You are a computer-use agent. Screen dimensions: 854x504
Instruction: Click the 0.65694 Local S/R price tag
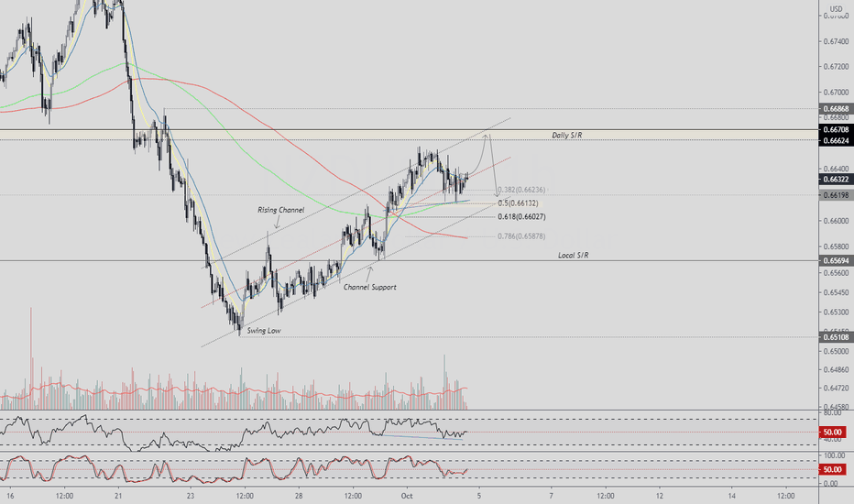coord(836,261)
